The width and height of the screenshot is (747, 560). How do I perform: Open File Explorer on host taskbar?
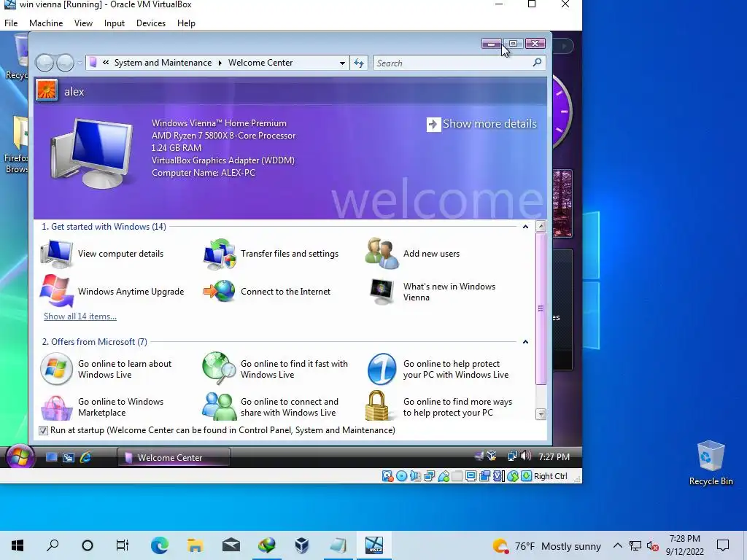pos(196,545)
